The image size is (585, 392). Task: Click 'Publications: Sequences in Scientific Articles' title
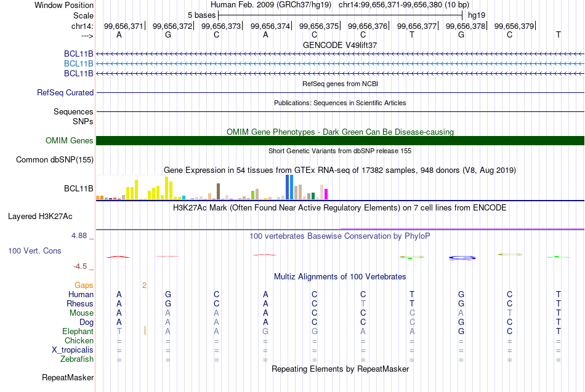(340, 103)
